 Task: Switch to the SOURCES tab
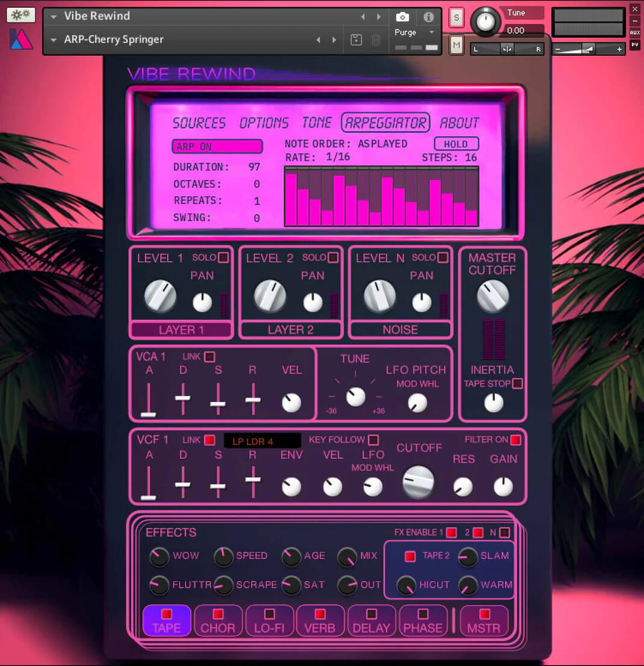click(x=199, y=123)
